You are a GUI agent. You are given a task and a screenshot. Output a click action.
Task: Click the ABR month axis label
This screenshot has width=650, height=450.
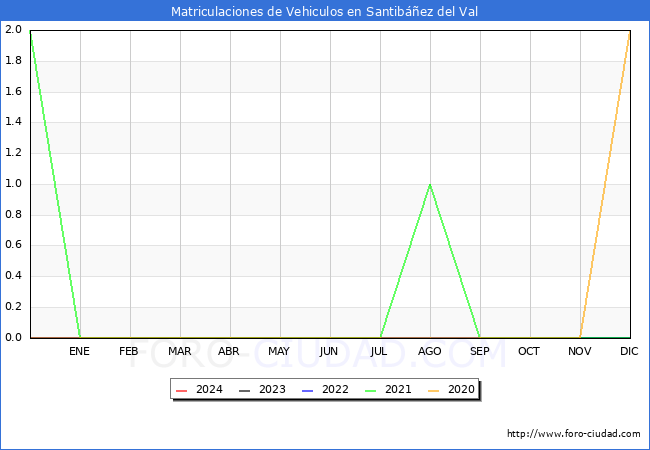click(229, 351)
